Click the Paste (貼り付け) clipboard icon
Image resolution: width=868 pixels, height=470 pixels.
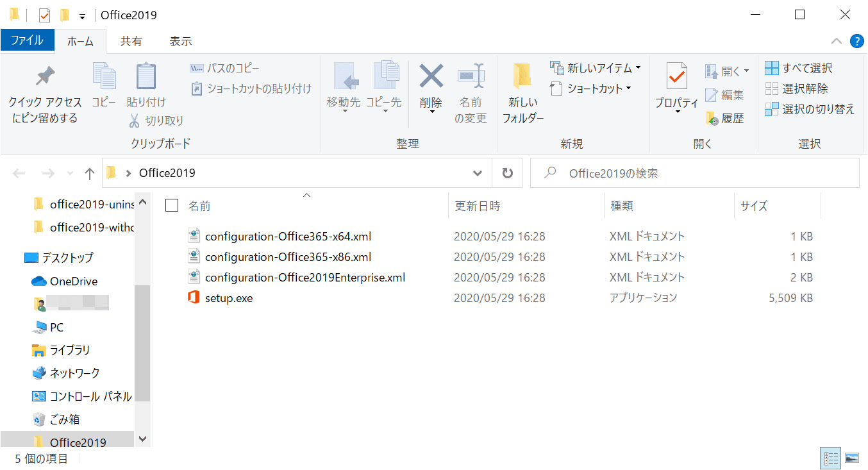(146, 76)
